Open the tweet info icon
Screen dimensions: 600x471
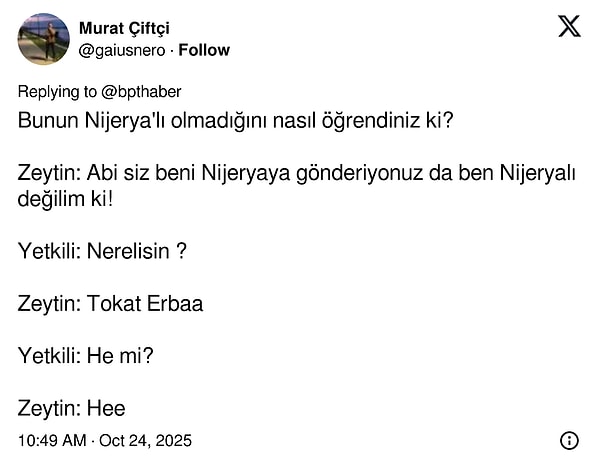coord(569,440)
